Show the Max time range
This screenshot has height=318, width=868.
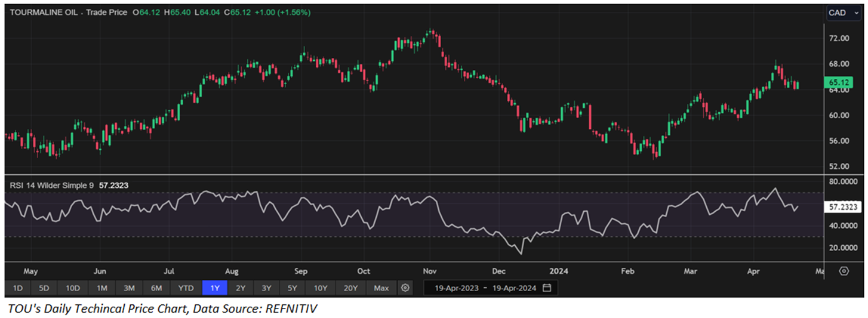click(381, 288)
